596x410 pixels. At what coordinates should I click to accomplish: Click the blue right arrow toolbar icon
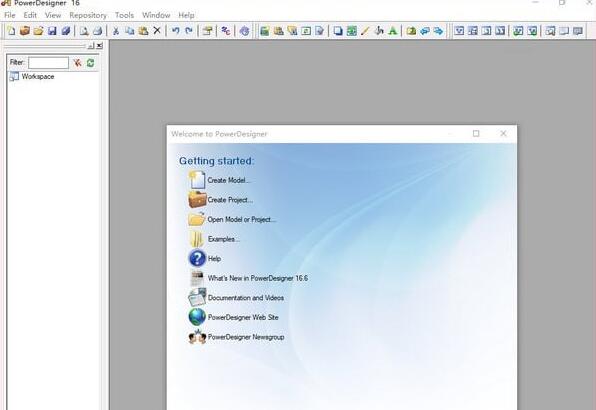[x=438, y=31]
